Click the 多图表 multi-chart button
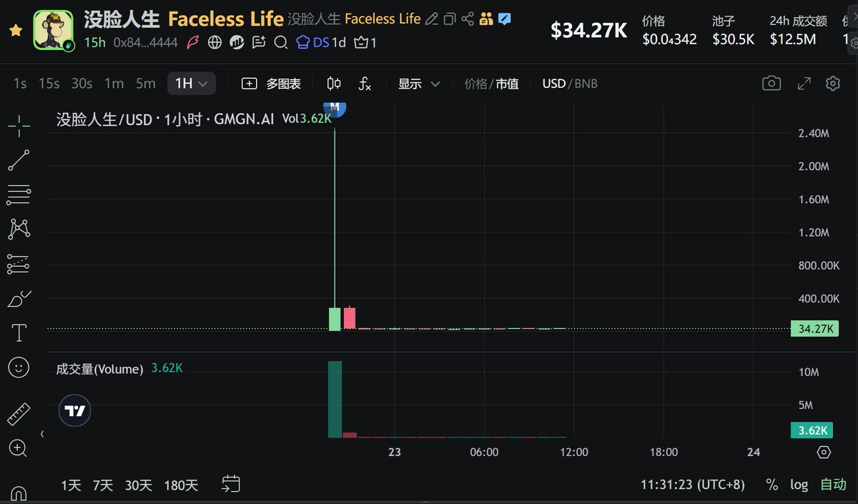858x504 pixels. (272, 84)
